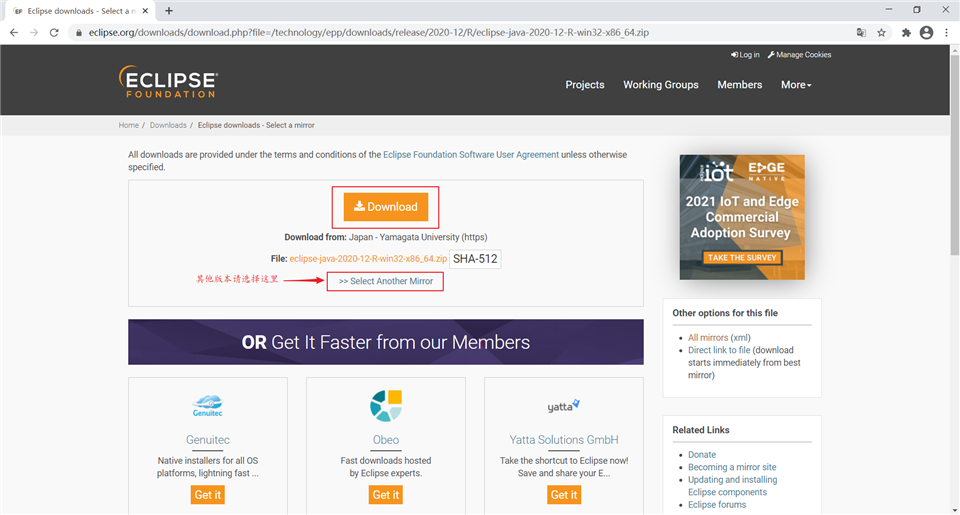Click the Genuitec logo

point(208,405)
